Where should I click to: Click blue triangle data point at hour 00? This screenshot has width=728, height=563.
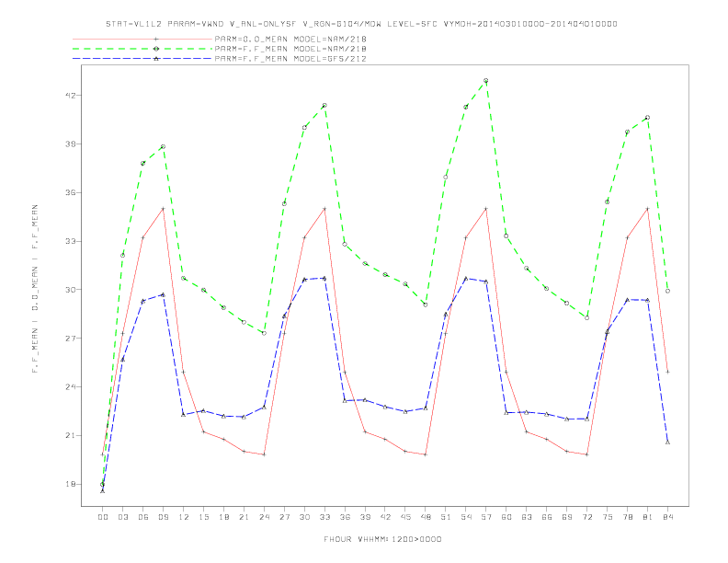[103, 490]
